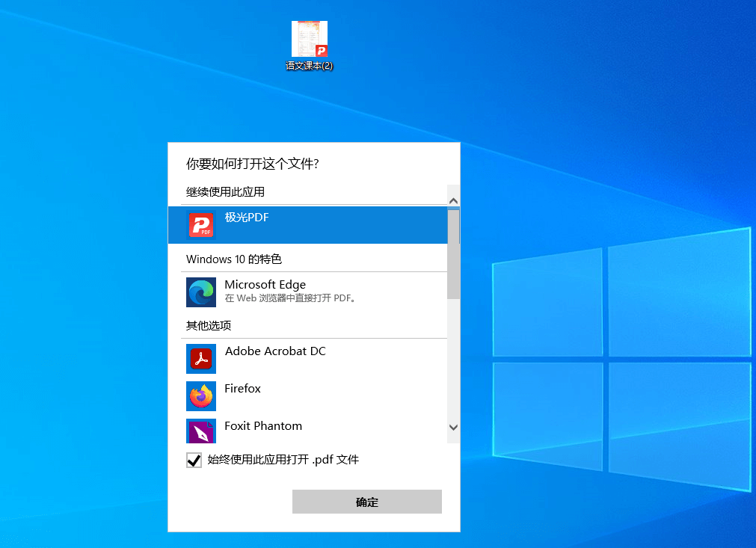756x548 pixels.
Task: Click scrollbar down arrow in app list
Action: (453, 427)
